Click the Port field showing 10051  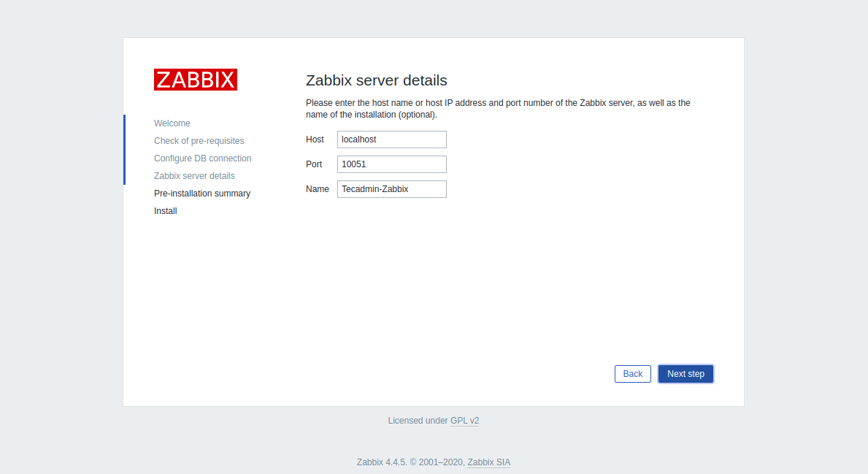[391, 164]
